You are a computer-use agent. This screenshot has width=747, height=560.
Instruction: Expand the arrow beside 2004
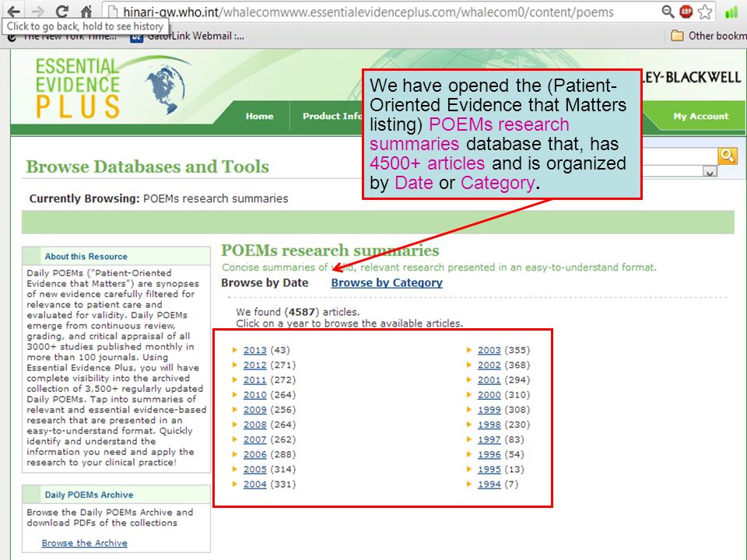coord(234,484)
